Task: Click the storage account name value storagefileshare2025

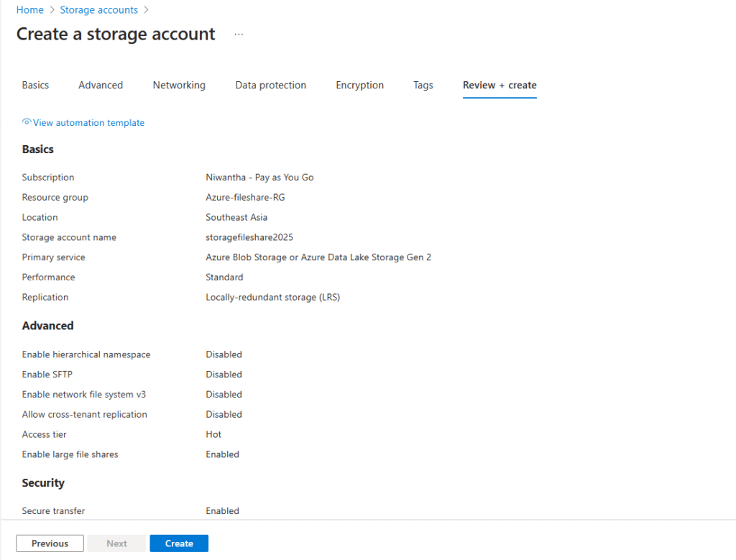Action: click(x=249, y=237)
